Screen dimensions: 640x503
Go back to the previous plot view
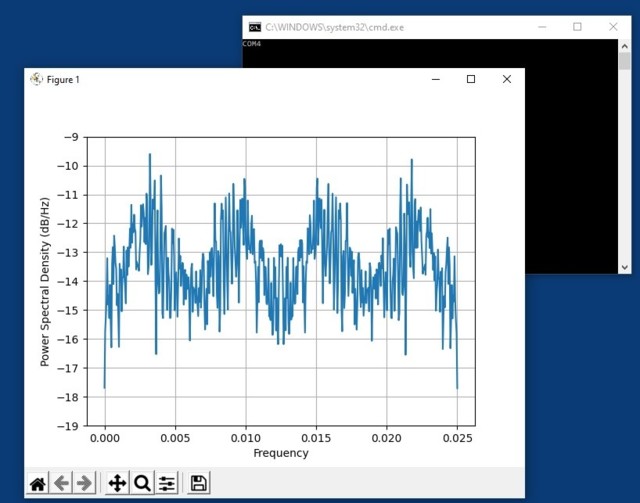point(61,483)
